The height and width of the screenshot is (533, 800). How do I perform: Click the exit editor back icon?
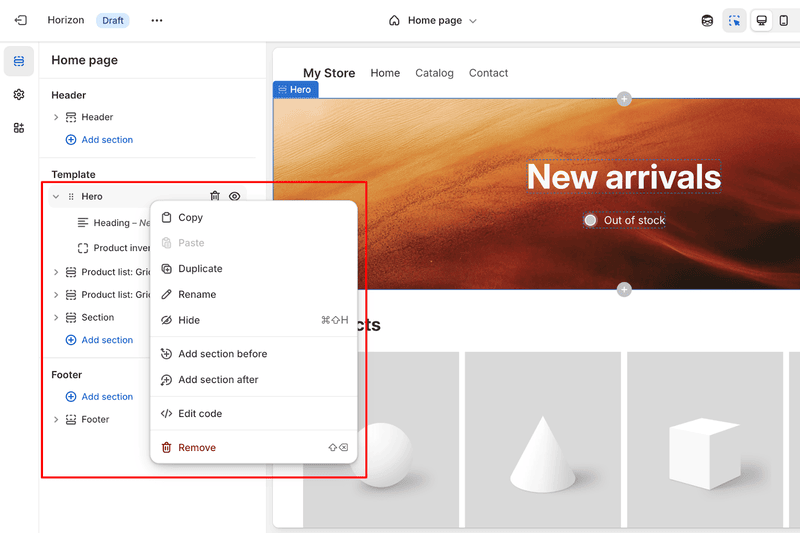click(20, 20)
